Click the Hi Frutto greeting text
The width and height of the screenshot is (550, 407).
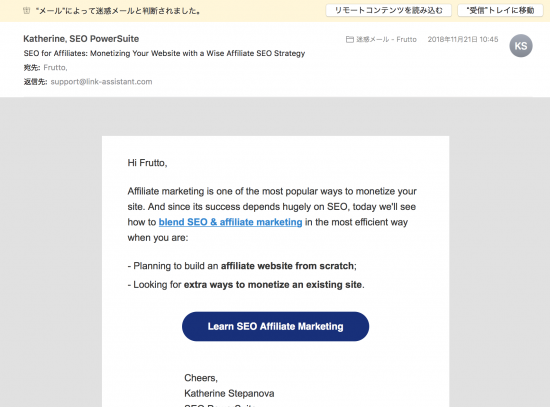[147, 163]
